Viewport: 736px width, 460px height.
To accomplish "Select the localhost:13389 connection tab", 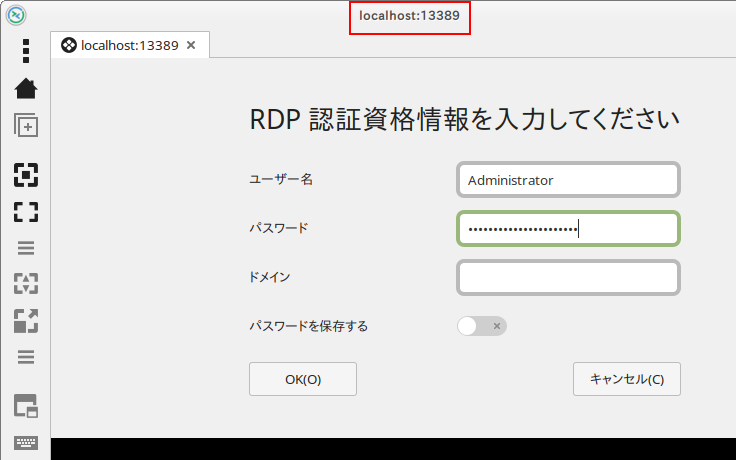I will (x=130, y=45).
